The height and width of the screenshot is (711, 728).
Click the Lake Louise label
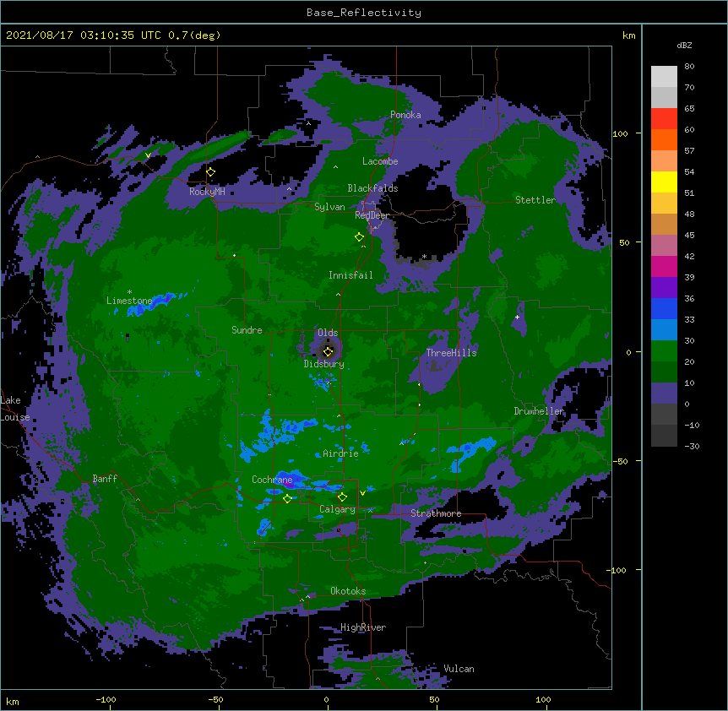coord(15,409)
